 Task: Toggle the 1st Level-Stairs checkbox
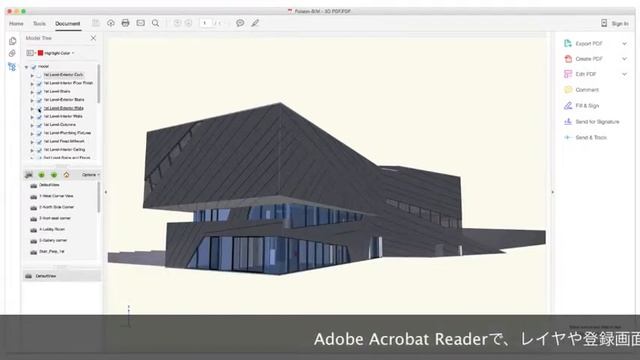(x=39, y=92)
